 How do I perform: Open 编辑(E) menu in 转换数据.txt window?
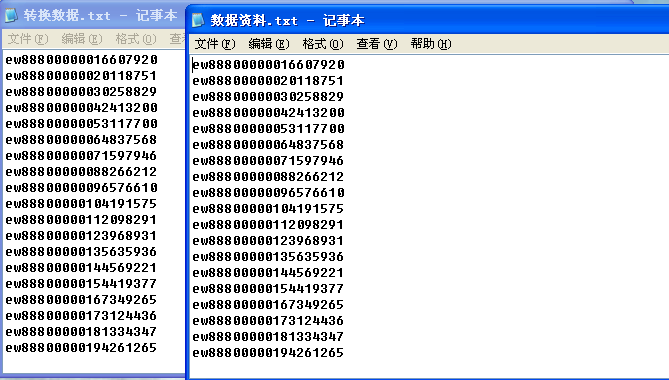click(82, 39)
